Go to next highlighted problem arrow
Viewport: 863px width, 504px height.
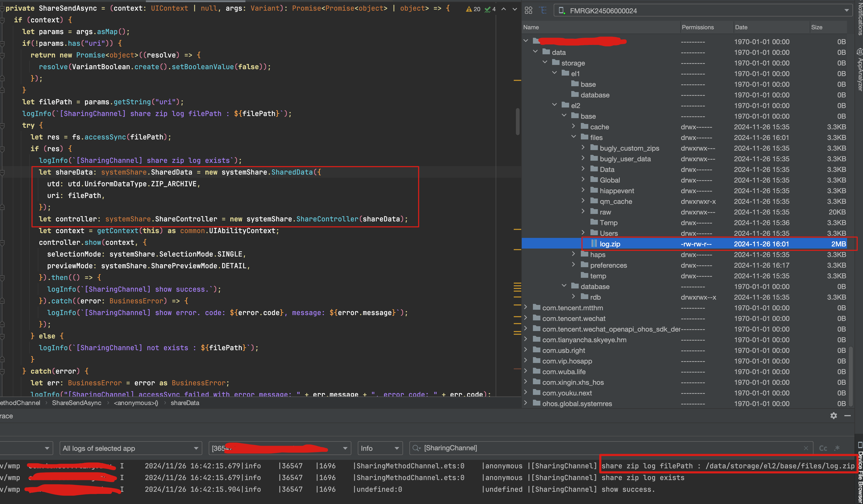point(515,9)
